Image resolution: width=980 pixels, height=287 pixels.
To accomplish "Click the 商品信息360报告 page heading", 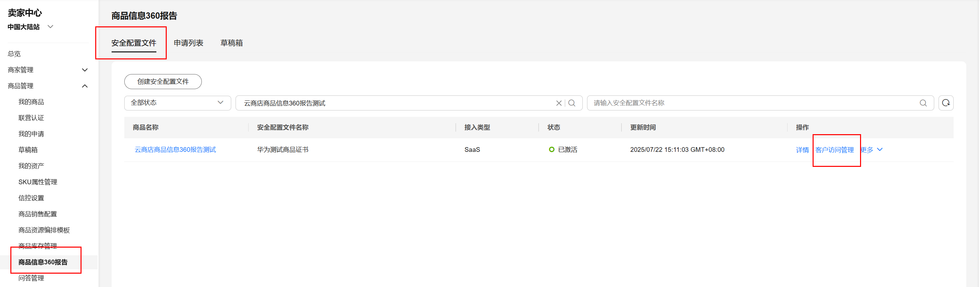I will [x=144, y=16].
